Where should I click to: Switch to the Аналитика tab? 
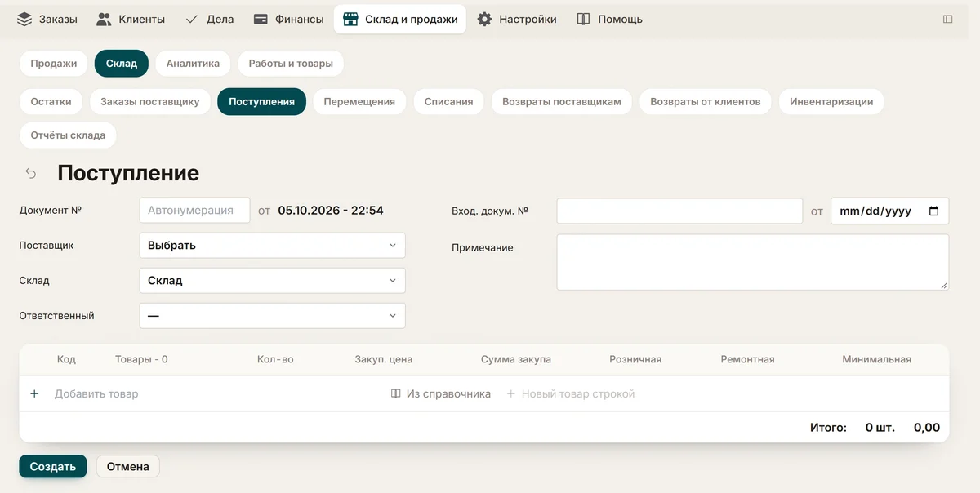193,64
